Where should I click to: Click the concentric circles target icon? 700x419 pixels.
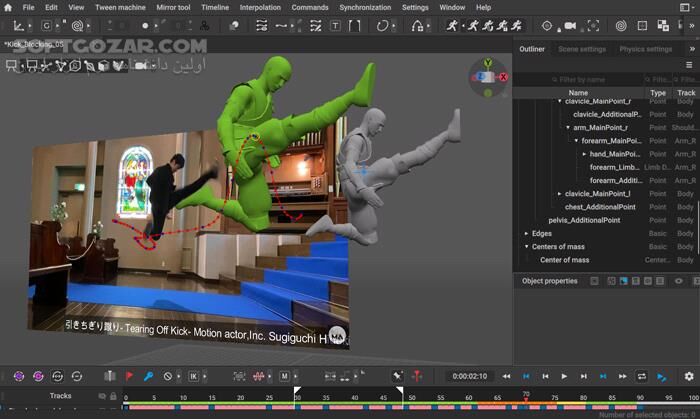(x=620, y=25)
